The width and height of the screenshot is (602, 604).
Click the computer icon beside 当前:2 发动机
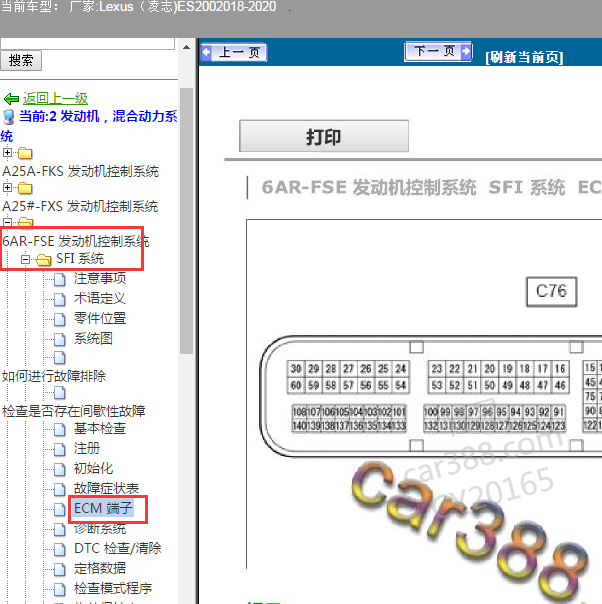(x=9, y=117)
